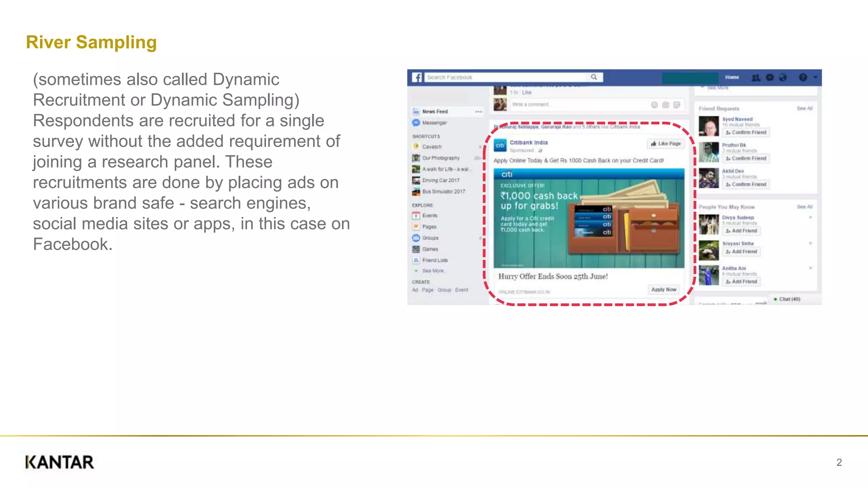Viewport: 868px width, 488px height.
Task: Click the search magnifier icon
Action: [x=594, y=77]
